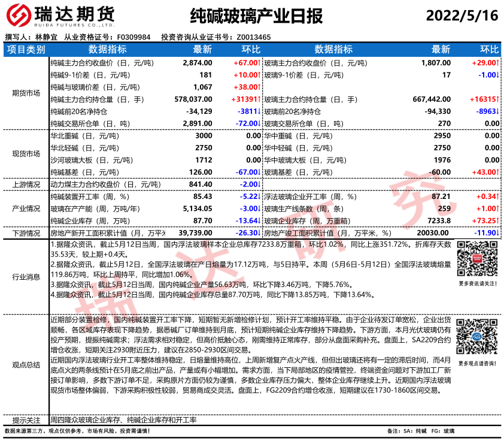Image resolution: width=504 pixels, height=441 pixels.
Task: Select the 期货市场 category cell
Action: click(x=26, y=93)
